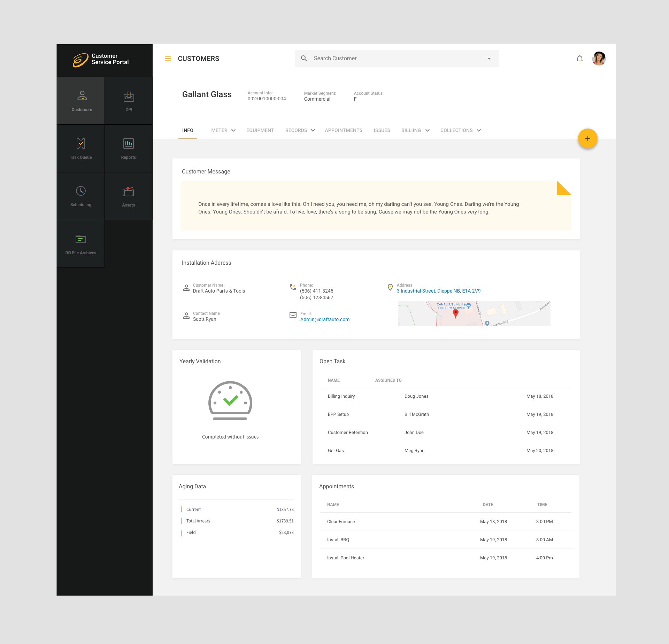
Task: Click the email envelope icon
Action: 293,315
